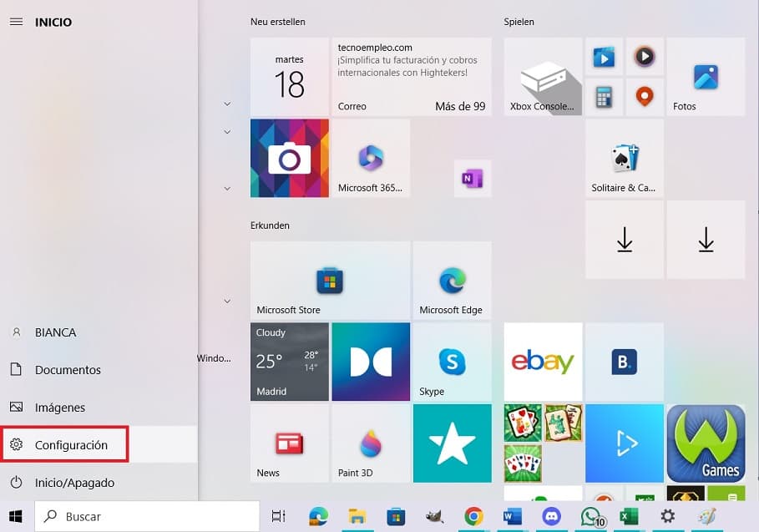The image size is (759, 532).
Task: Open the Fotos tile
Action: (706, 77)
